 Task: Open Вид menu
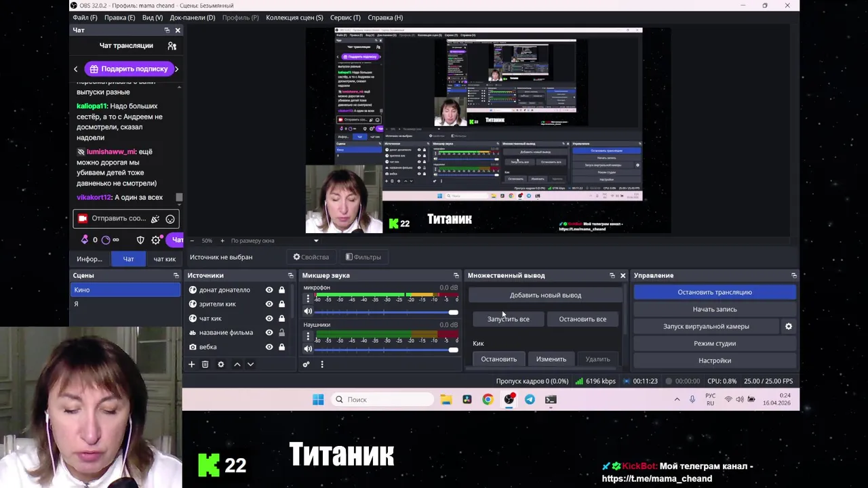[x=153, y=18]
